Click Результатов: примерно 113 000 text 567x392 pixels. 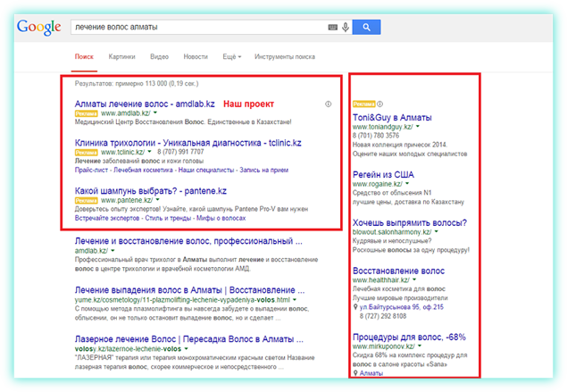pyautogui.click(x=137, y=84)
